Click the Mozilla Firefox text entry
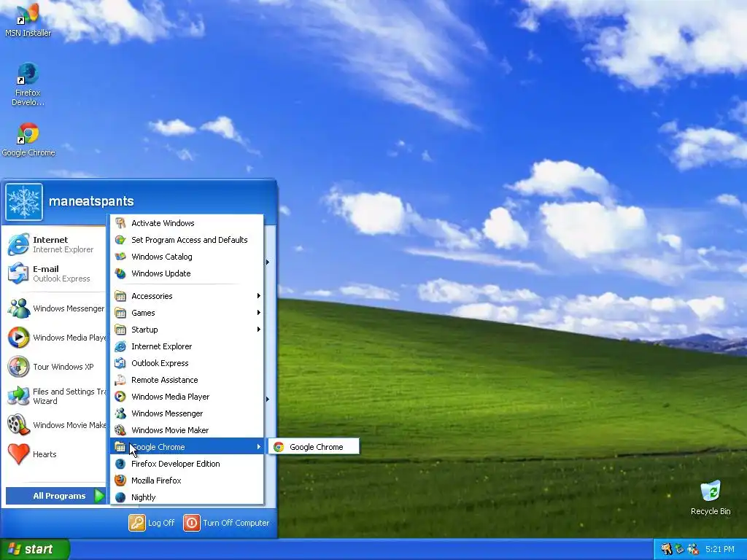 156,481
